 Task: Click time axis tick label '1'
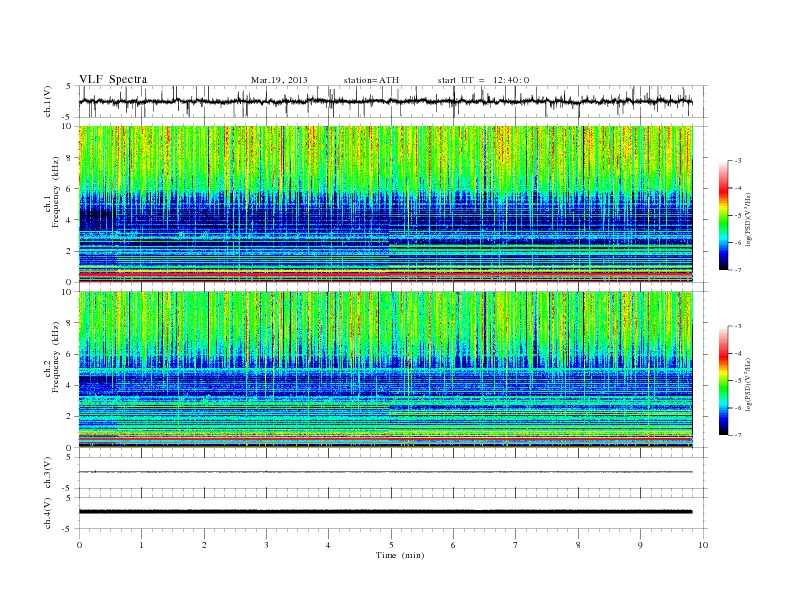(x=141, y=545)
